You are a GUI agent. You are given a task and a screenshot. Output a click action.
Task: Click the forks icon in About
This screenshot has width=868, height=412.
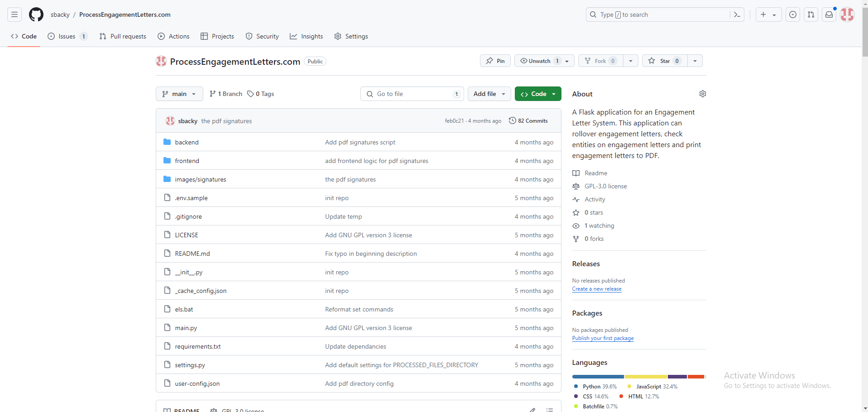[x=576, y=239]
